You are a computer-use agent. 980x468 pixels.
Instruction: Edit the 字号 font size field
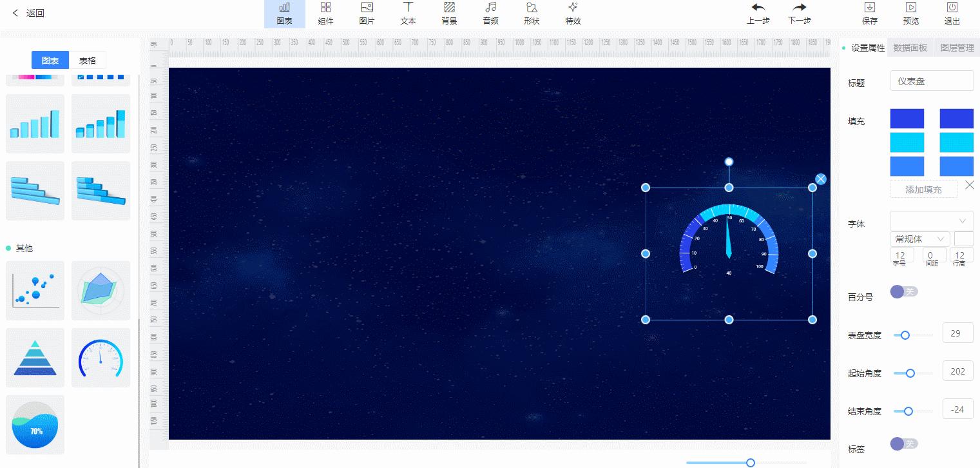point(901,255)
